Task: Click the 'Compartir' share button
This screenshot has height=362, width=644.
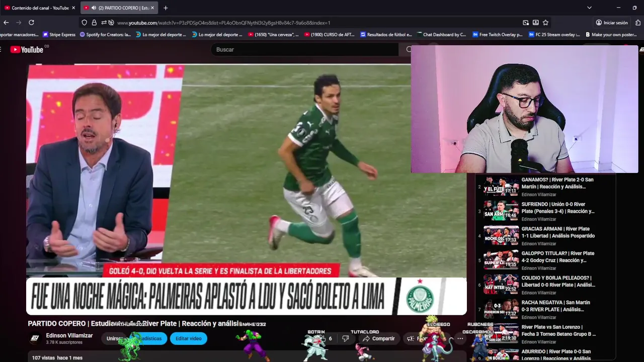Action: [379, 338]
